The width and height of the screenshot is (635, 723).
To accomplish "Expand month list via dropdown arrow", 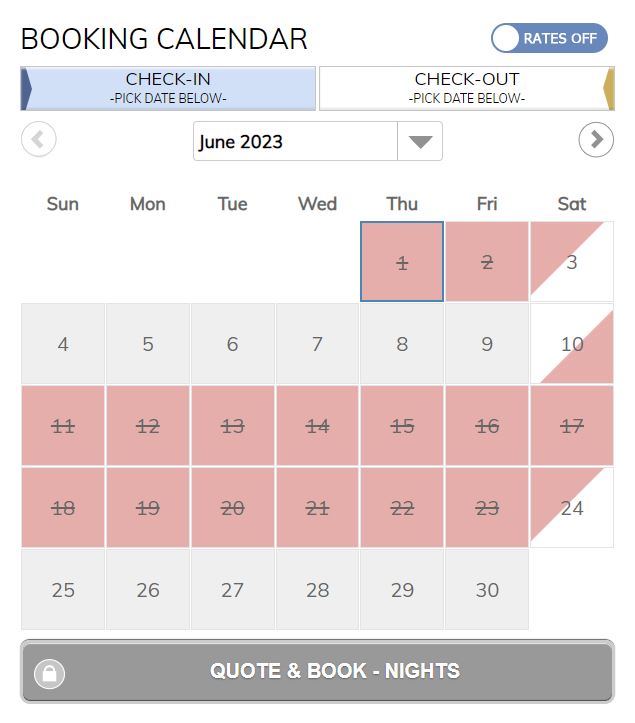I will [x=420, y=141].
